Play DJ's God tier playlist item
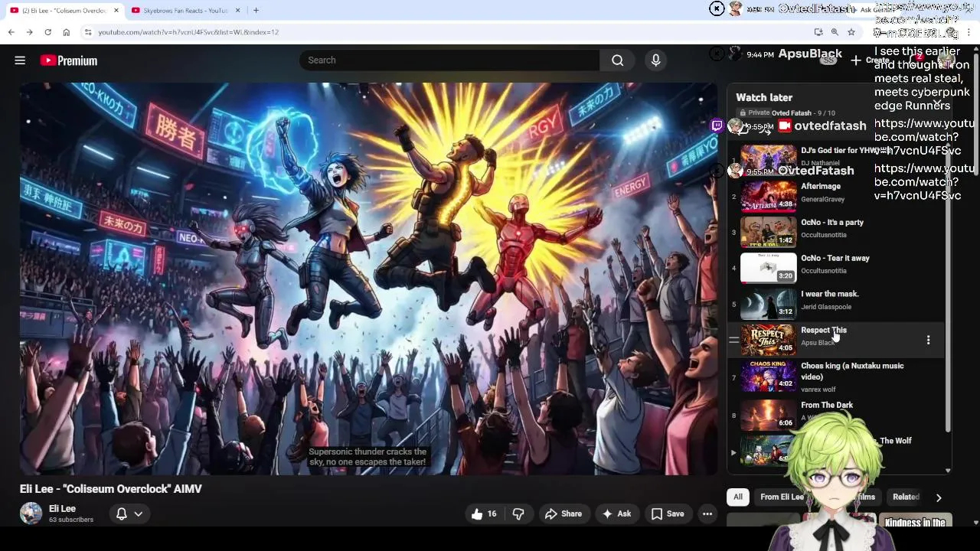980x551 pixels. (768, 160)
